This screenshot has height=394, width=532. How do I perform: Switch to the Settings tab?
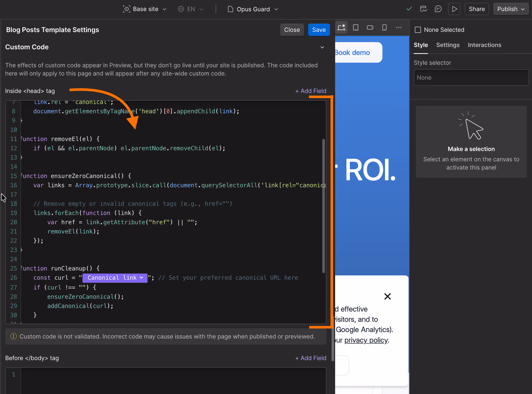point(448,45)
